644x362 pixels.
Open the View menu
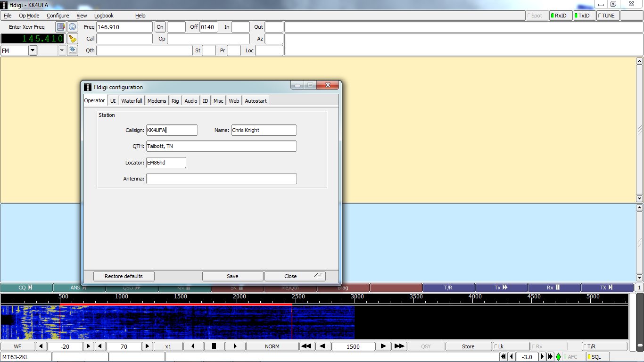(x=82, y=16)
